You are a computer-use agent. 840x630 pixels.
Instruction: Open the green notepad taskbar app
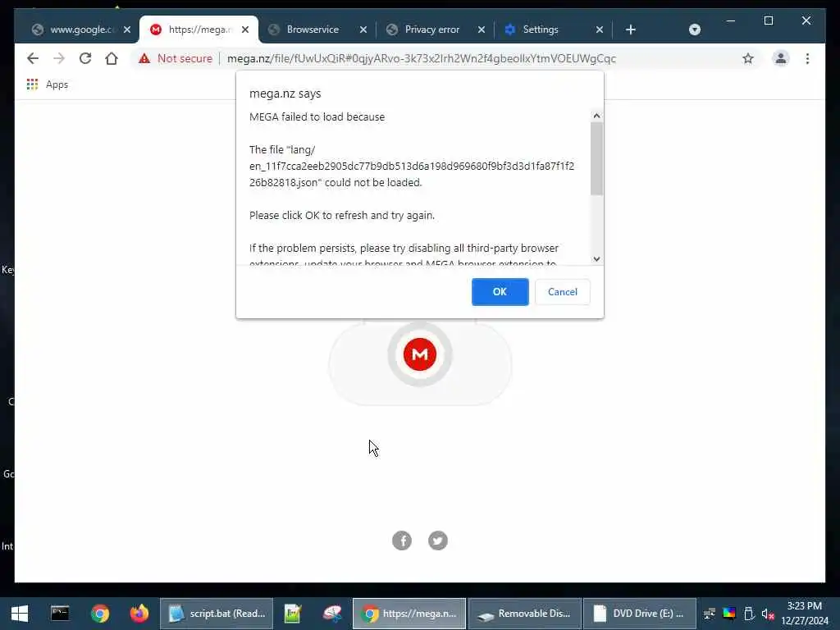tap(293, 614)
